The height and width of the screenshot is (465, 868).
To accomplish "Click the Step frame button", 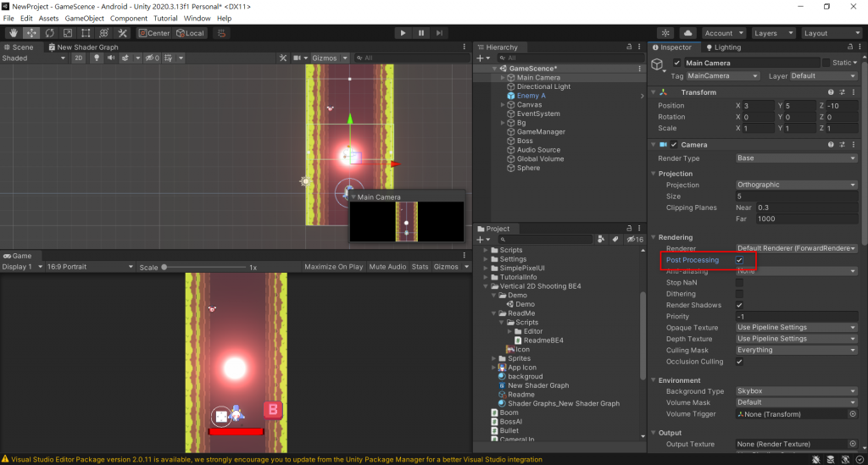I will (440, 33).
